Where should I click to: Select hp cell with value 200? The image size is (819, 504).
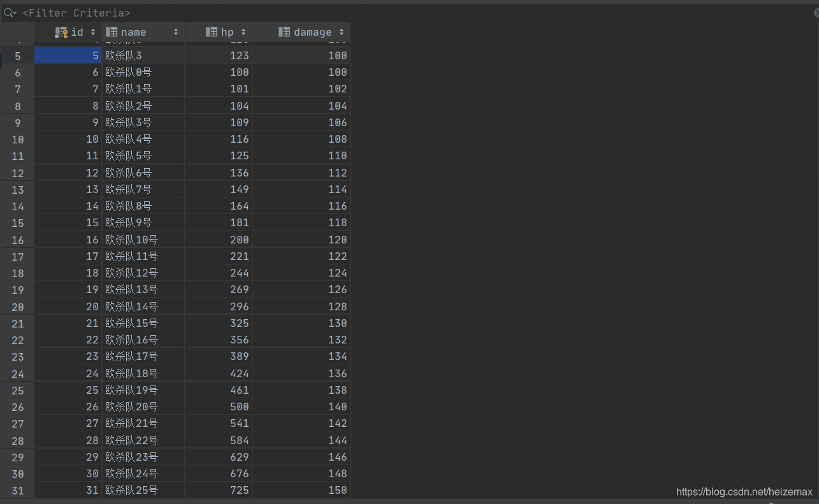[x=219, y=240]
